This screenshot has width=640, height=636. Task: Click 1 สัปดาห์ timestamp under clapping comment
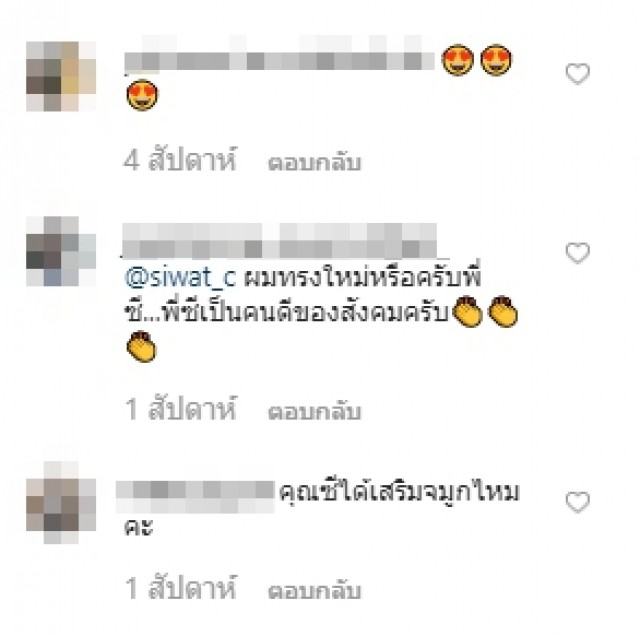181,408
